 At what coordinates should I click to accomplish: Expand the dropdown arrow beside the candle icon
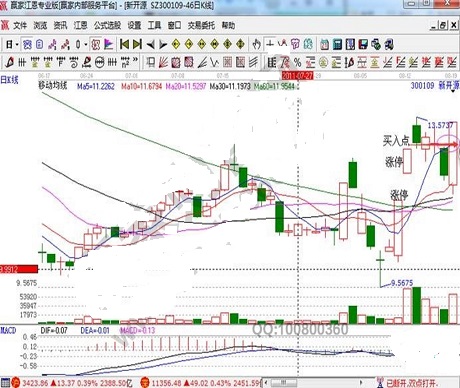click(x=86, y=44)
